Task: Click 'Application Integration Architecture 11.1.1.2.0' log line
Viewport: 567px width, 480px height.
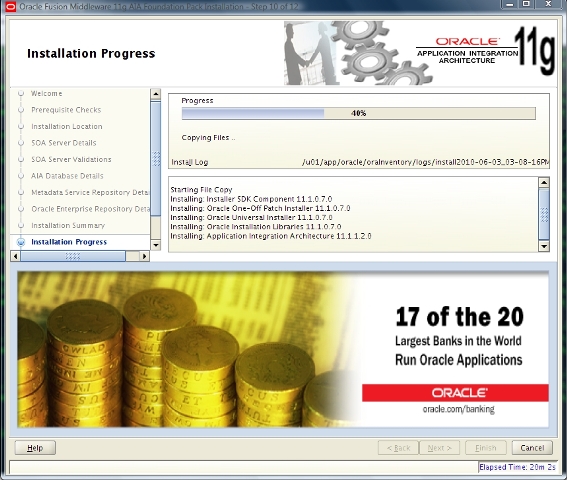Action: click(x=271, y=236)
